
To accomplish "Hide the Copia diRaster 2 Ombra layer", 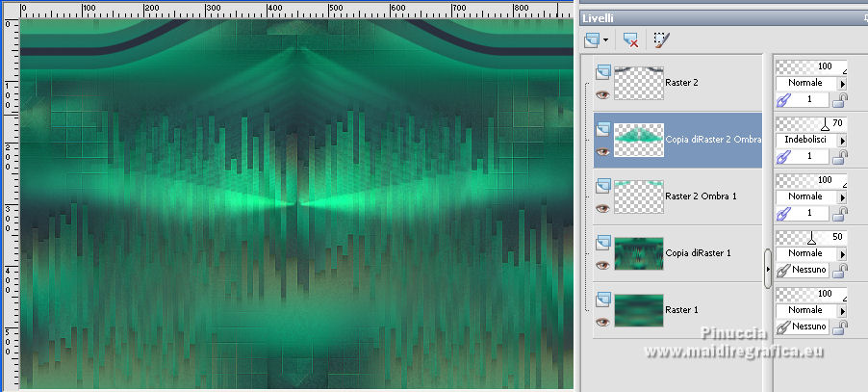I will click(x=602, y=152).
